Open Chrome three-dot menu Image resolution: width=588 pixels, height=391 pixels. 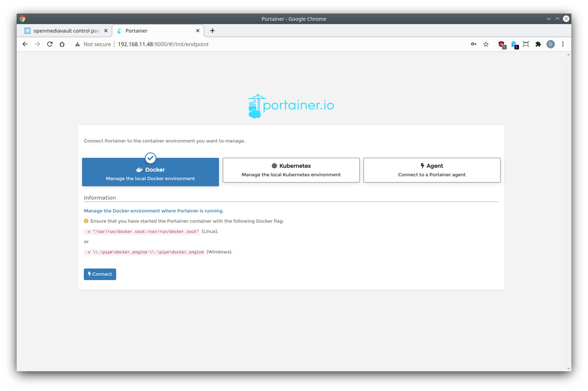[x=563, y=44]
